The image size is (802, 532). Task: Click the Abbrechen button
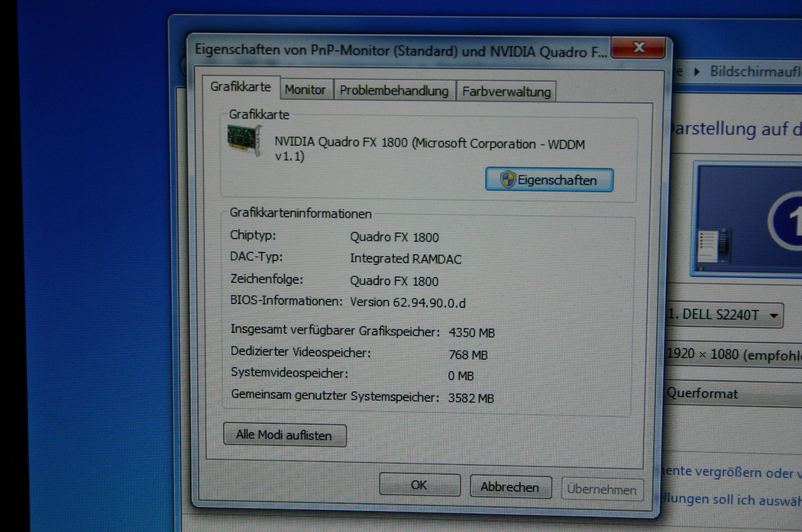pyautogui.click(x=510, y=487)
